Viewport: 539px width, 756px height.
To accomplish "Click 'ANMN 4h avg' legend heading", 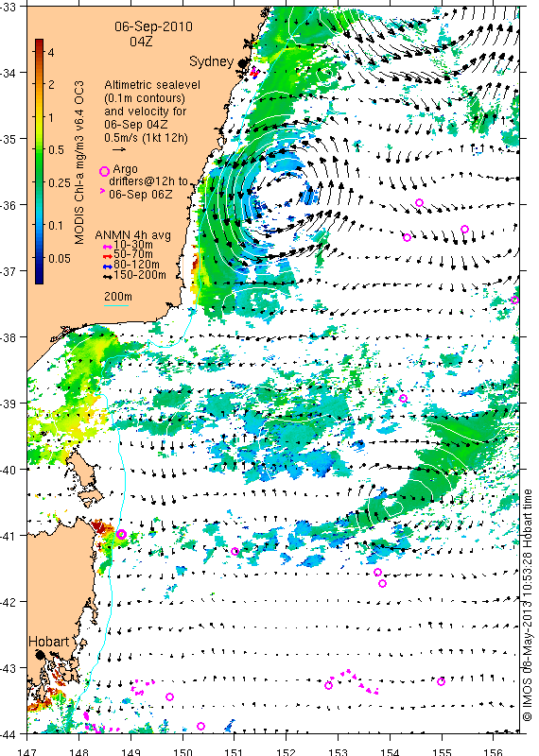I will [x=132, y=235].
